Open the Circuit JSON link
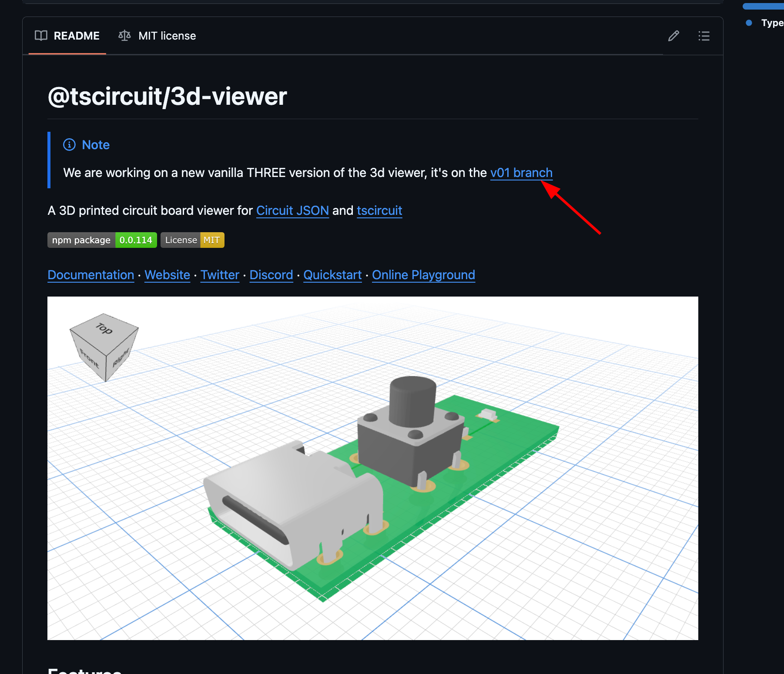 point(292,210)
